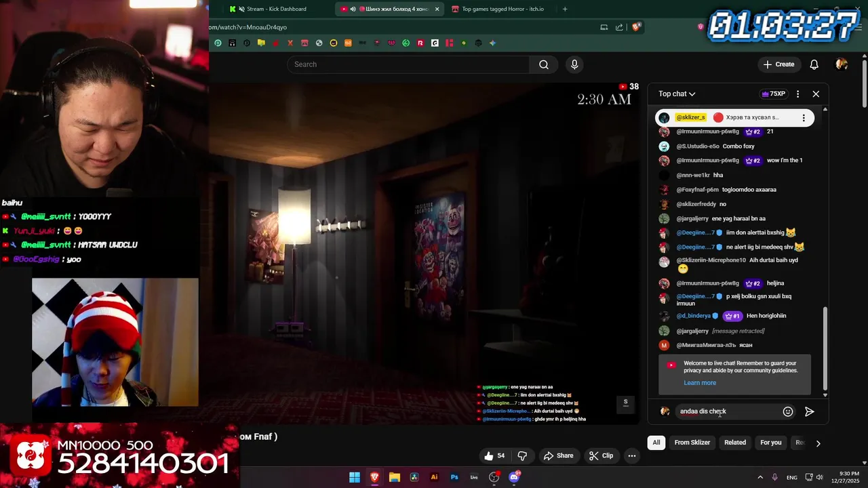Open the taskbar volume control
Image resolution: width=868 pixels, height=488 pixels.
point(819,477)
